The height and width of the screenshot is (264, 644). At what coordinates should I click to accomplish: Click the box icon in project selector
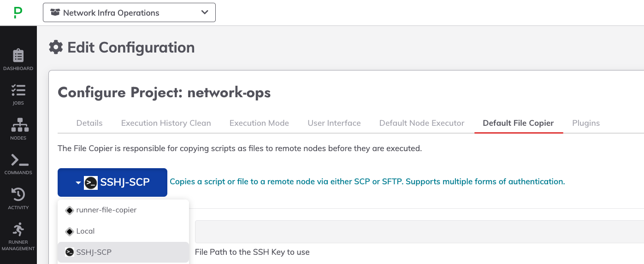tap(55, 13)
